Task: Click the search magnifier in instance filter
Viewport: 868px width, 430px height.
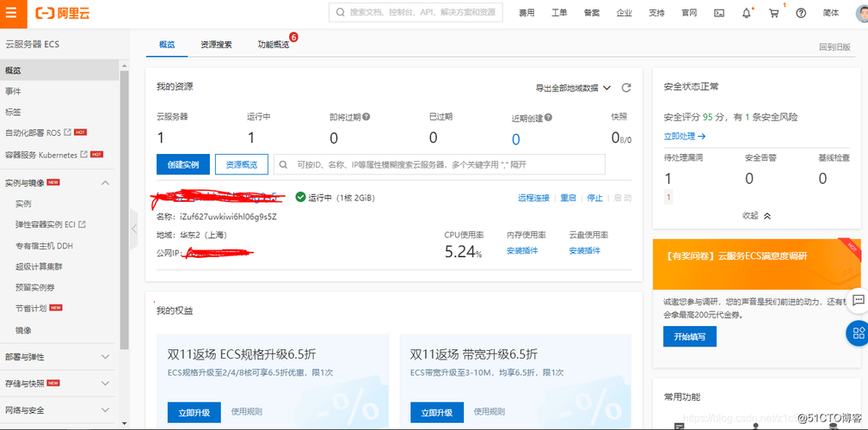Action: click(283, 164)
